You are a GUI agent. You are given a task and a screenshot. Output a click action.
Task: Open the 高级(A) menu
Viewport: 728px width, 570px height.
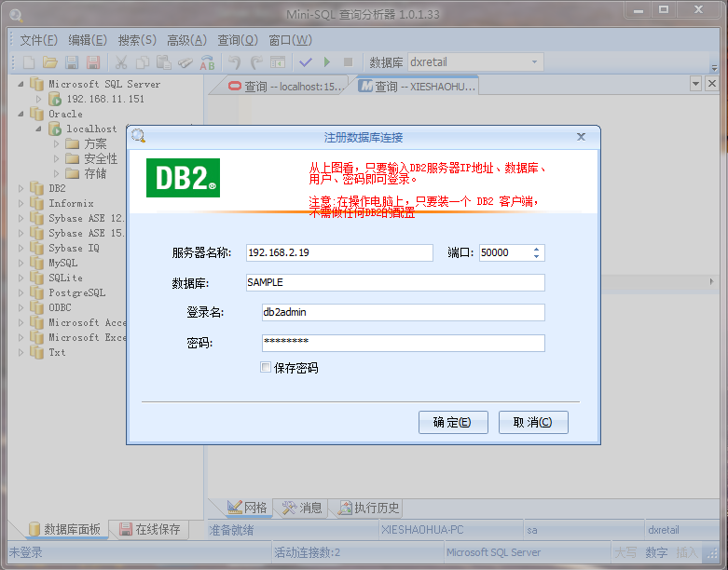pos(186,40)
